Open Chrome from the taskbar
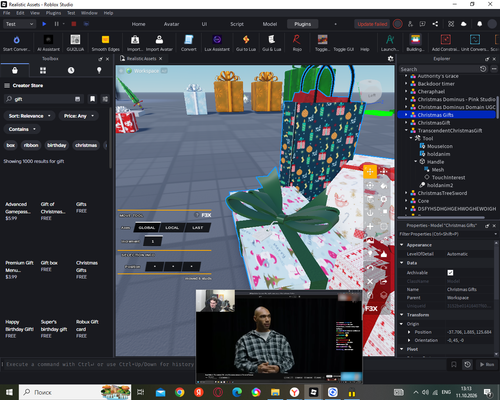This screenshot has height=400, width=500. [x=180, y=392]
